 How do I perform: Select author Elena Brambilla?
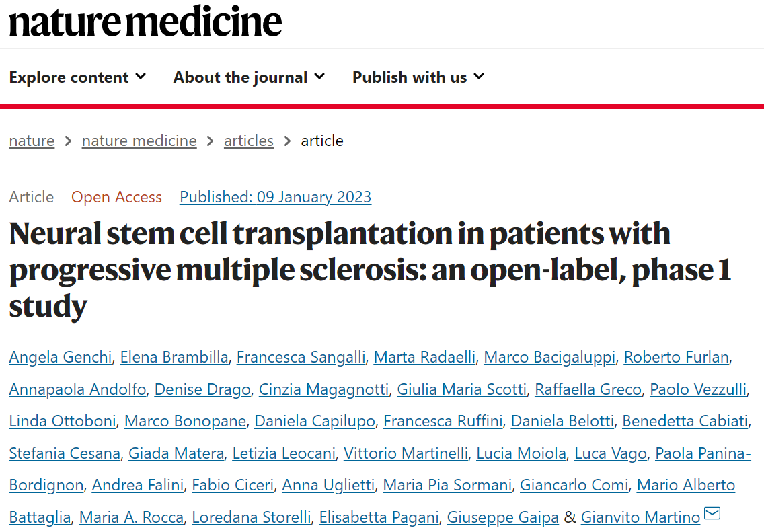(174, 357)
